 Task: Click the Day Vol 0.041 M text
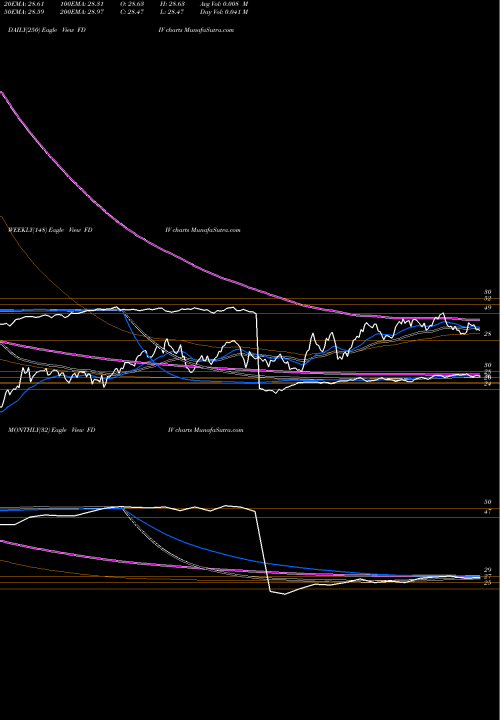[x=224, y=12]
